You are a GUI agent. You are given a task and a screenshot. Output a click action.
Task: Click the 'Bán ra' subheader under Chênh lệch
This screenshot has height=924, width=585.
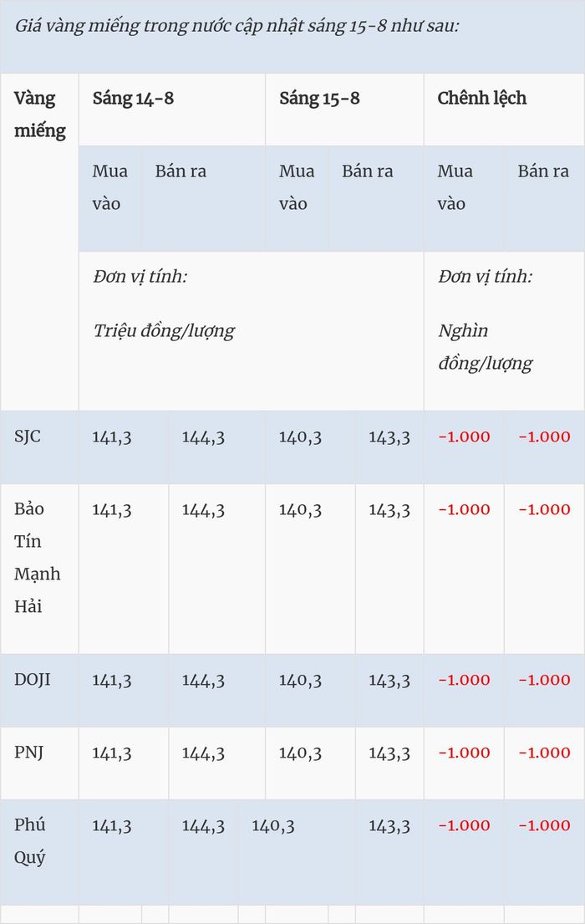coord(543,171)
